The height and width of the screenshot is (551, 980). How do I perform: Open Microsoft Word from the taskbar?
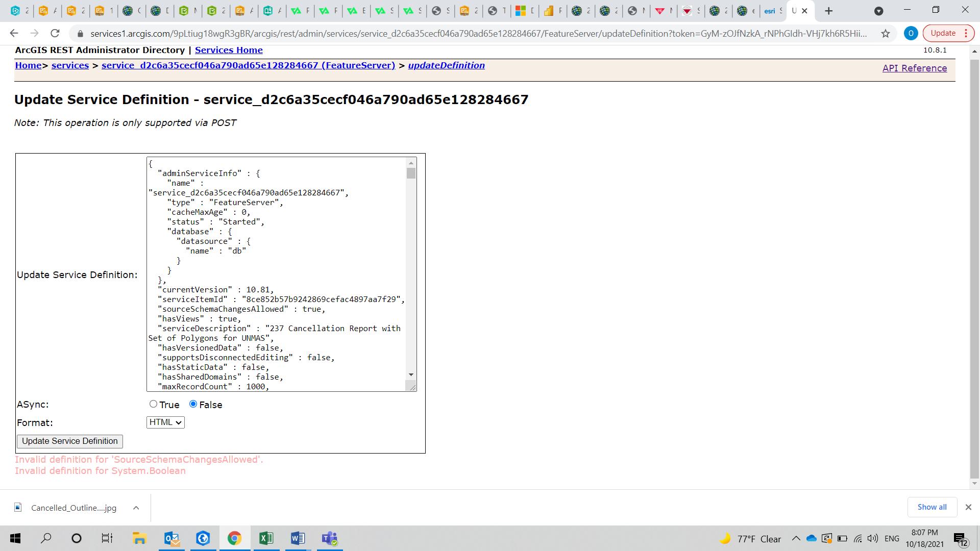pyautogui.click(x=298, y=538)
